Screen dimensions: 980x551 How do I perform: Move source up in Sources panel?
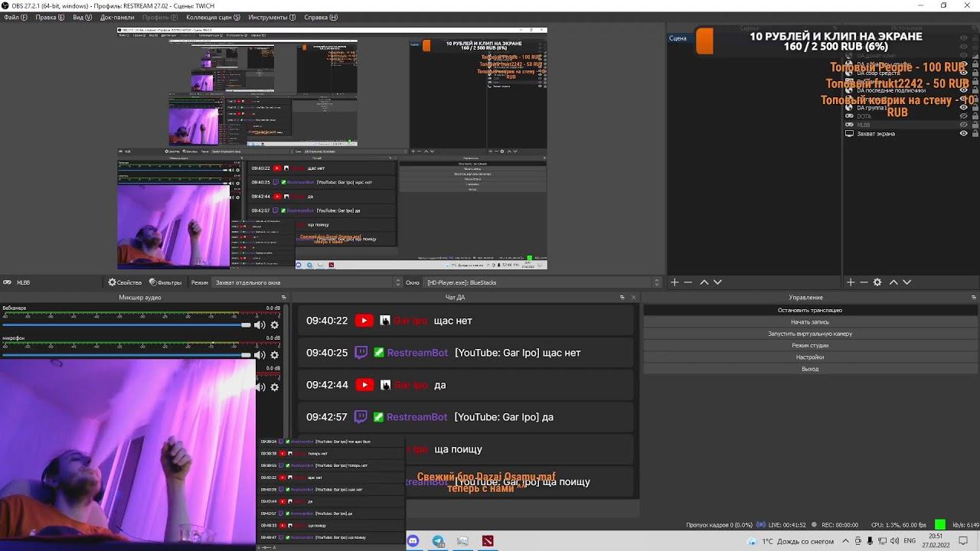point(893,282)
